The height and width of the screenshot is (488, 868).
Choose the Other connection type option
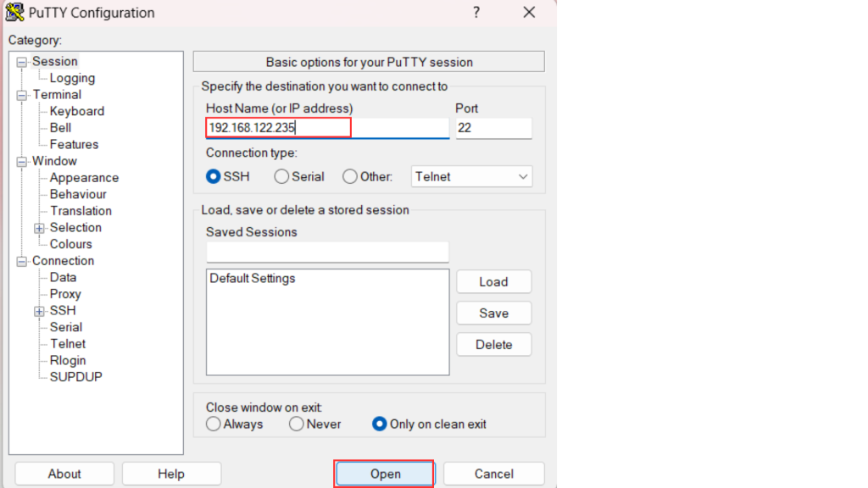point(350,177)
